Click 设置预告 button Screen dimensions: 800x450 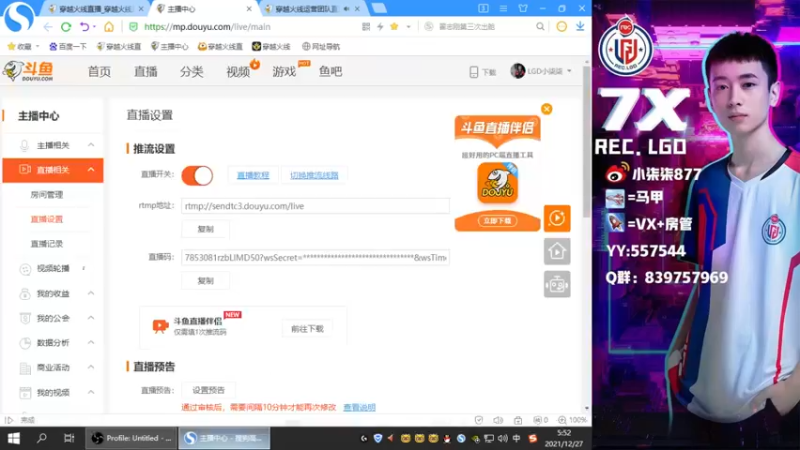click(x=208, y=390)
